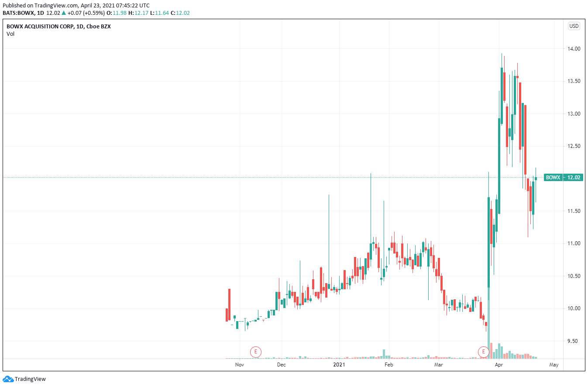Open the late March earnings E marker
The height and width of the screenshot is (387, 588).
[x=483, y=352]
